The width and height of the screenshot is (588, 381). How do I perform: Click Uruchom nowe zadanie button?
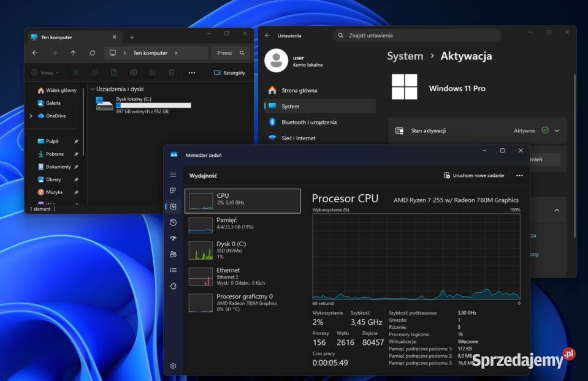[x=473, y=175]
